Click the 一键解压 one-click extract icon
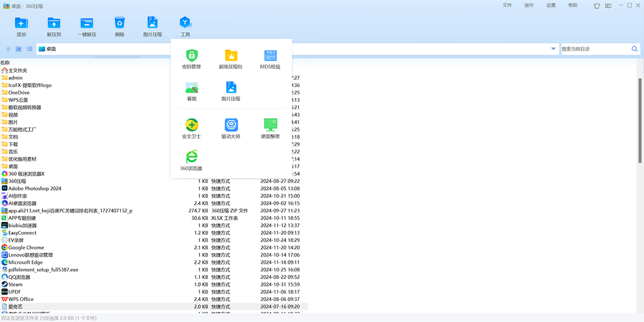The height and width of the screenshot is (322, 644). click(86, 26)
